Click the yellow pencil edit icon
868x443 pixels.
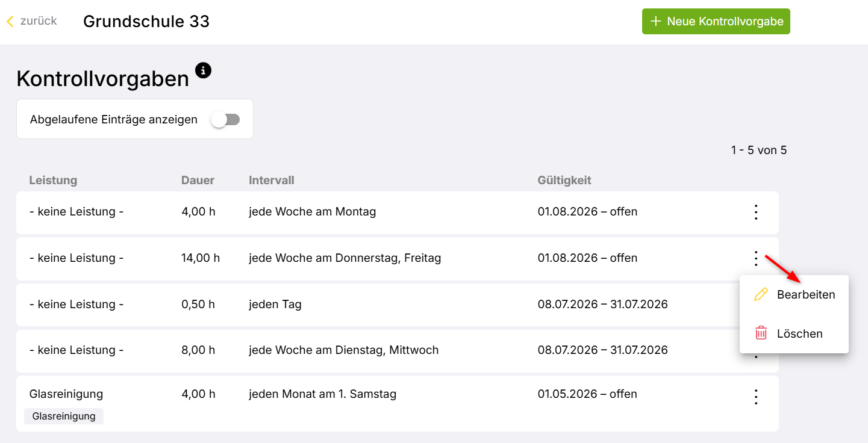click(x=761, y=295)
